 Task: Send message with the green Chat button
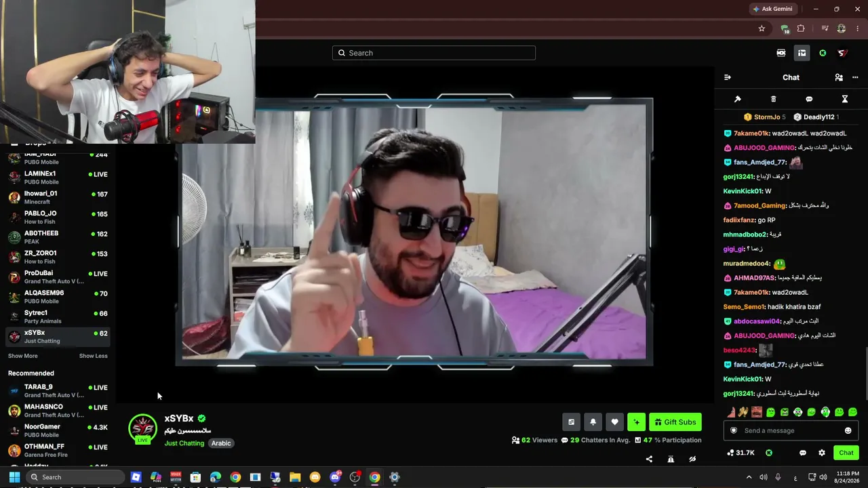846,453
